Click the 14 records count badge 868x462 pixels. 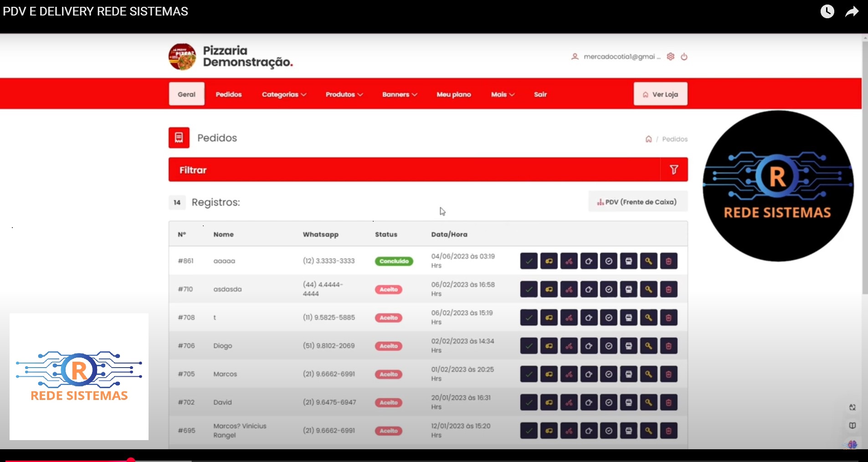(177, 202)
